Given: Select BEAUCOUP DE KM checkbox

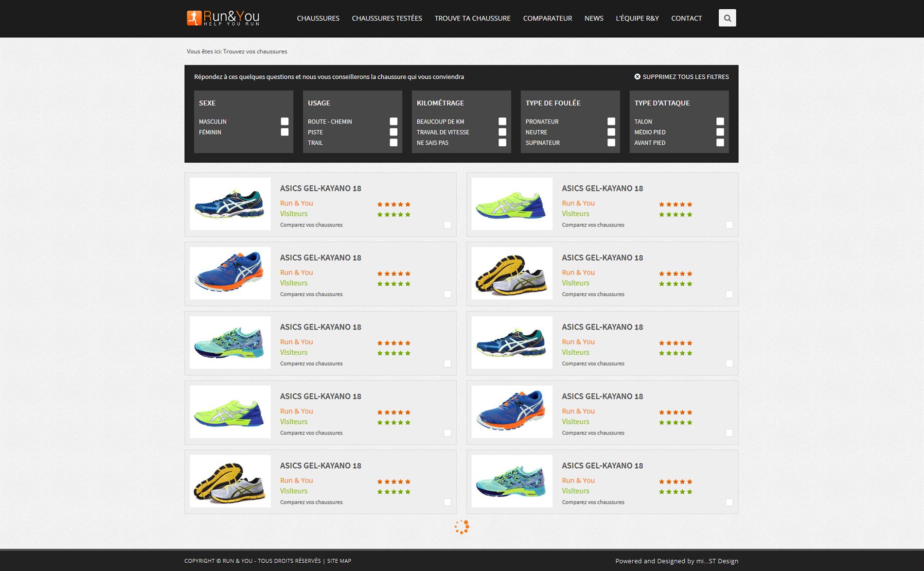Looking at the screenshot, I should tap(502, 121).
